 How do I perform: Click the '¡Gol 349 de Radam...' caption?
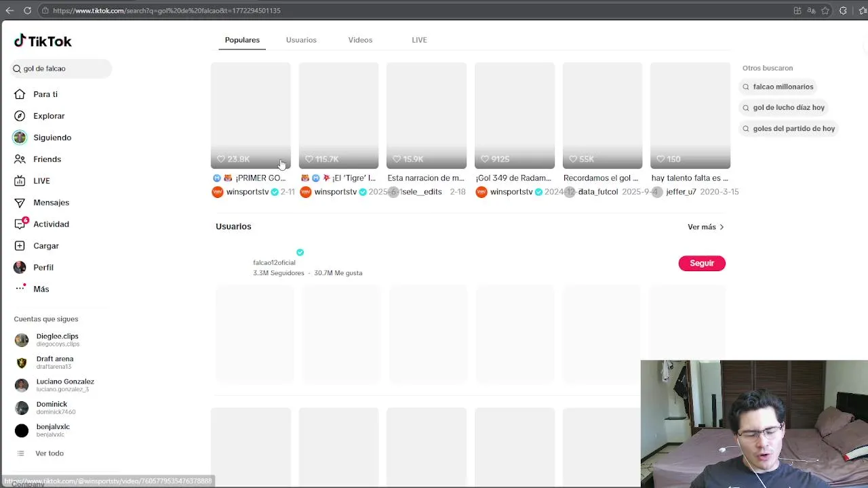click(x=513, y=178)
